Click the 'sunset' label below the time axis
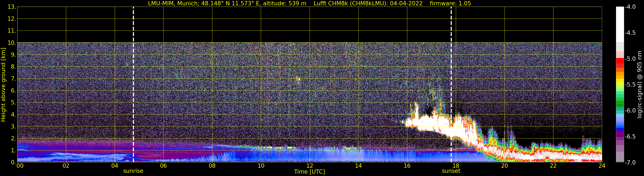The image size is (644, 176). point(451,171)
